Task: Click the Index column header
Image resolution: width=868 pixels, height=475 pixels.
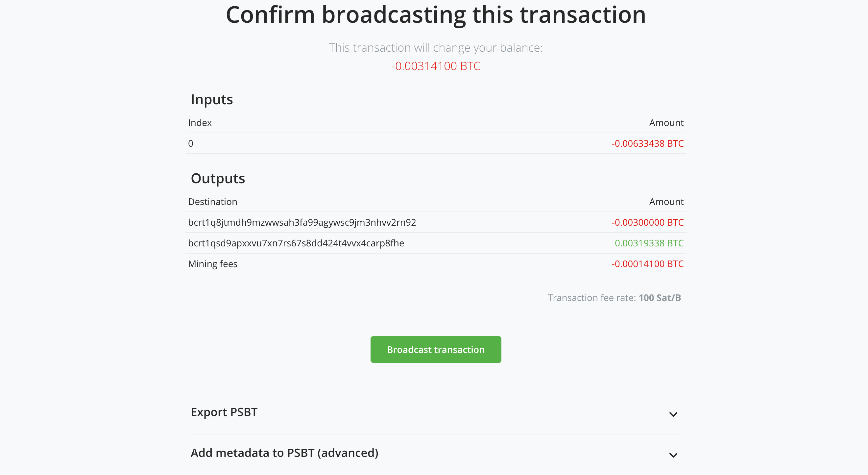Action: pos(200,122)
